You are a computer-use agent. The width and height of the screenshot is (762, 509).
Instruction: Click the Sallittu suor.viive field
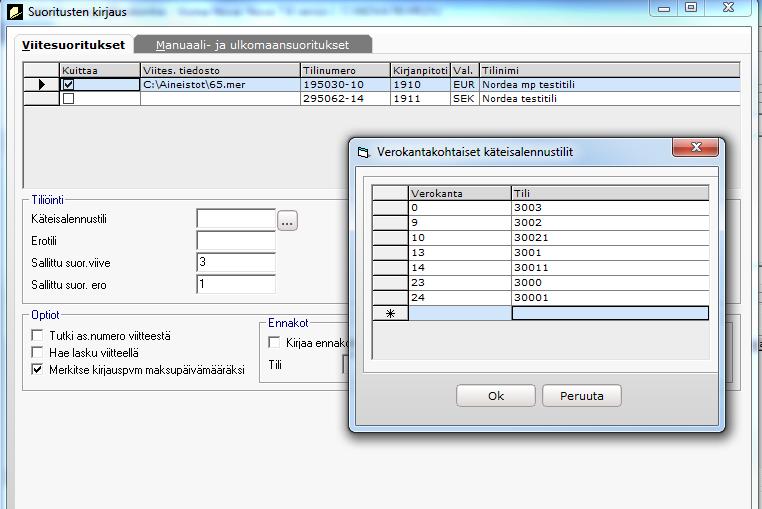pos(236,263)
